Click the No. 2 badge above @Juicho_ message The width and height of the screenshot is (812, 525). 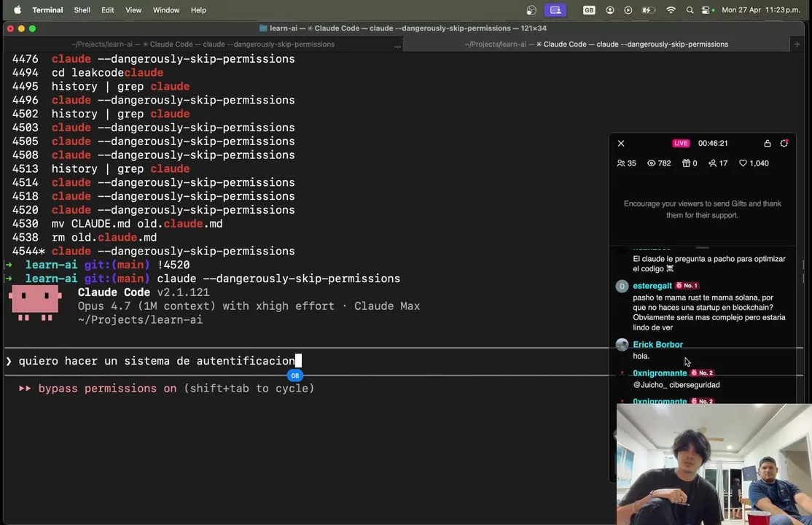[x=703, y=373]
